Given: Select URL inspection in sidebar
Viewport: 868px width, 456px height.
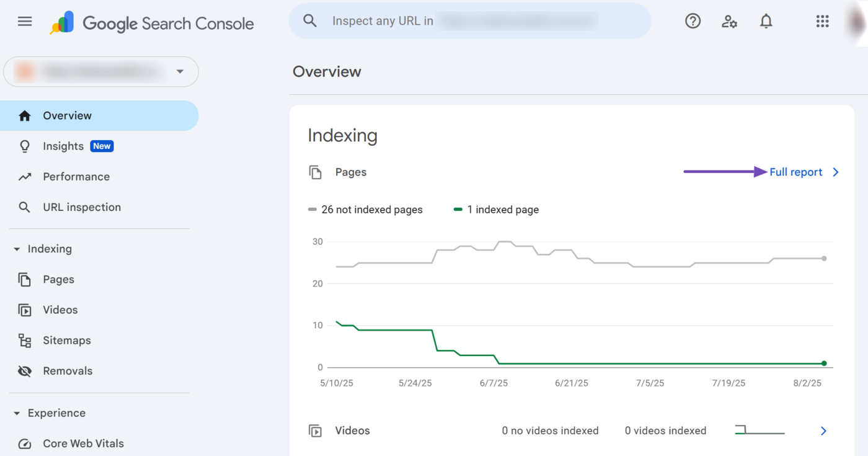Looking at the screenshot, I should tap(81, 207).
